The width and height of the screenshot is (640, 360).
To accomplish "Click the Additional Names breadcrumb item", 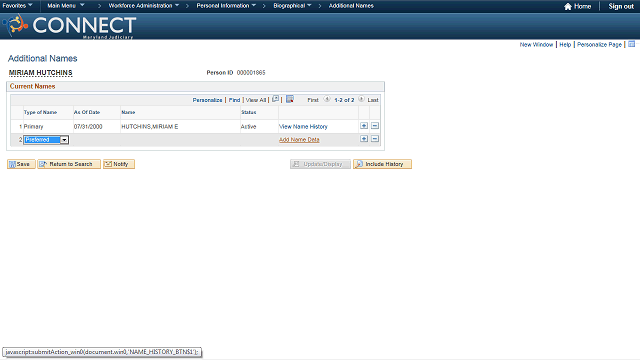I will pyautogui.click(x=351, y=6).
